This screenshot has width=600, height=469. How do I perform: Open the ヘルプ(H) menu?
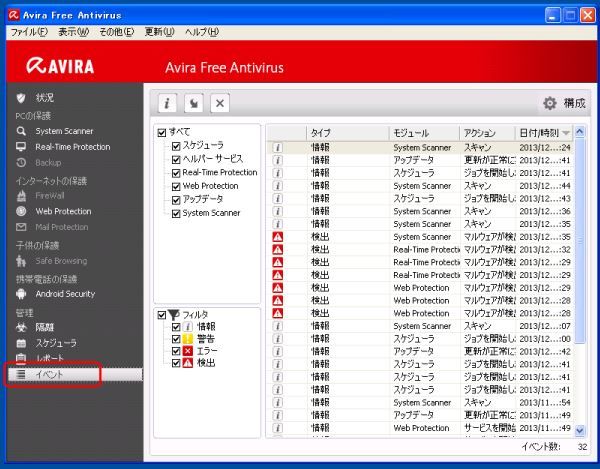coord(202,32)
